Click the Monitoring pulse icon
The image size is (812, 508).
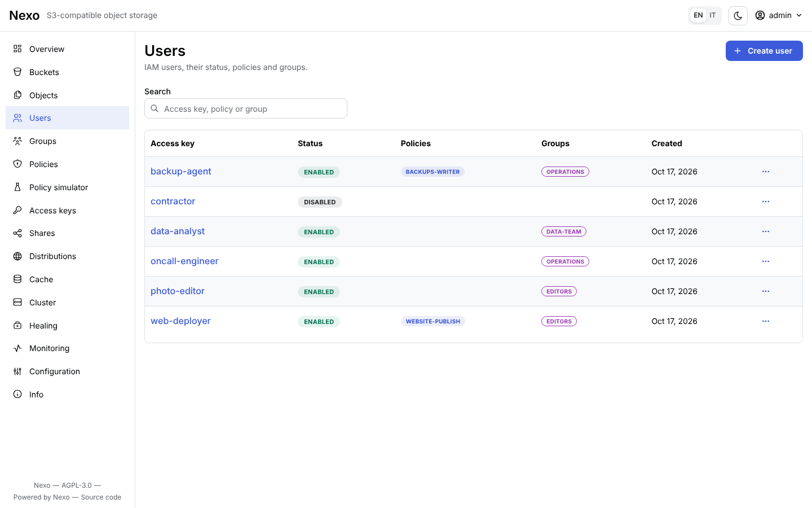[x=17, y=348]
